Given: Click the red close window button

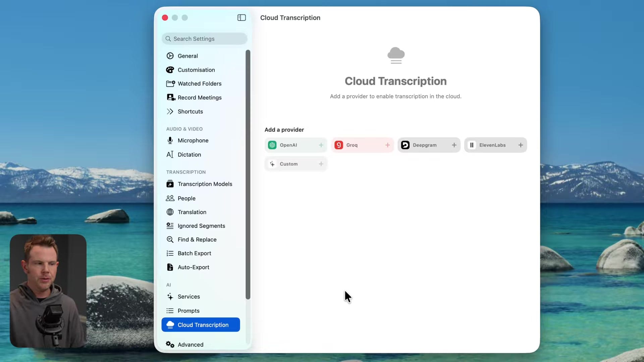Looking at the screenshot, I should (x=165, y=18).
